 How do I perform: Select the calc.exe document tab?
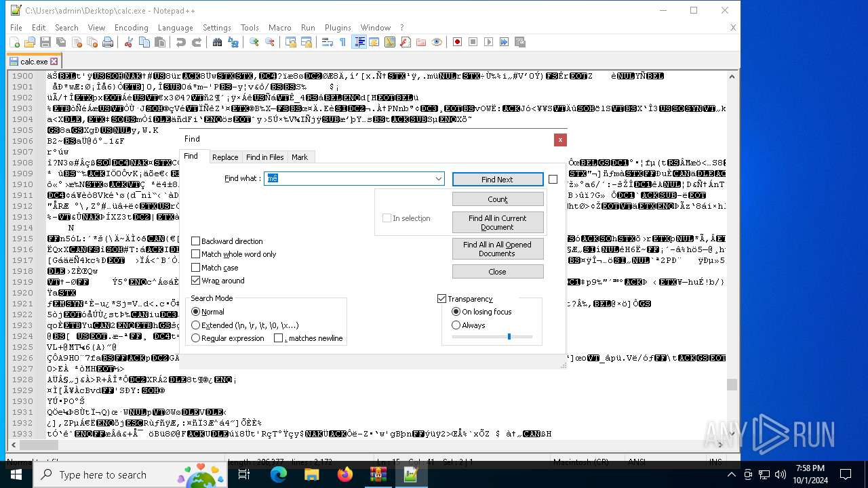pos(34,61)
